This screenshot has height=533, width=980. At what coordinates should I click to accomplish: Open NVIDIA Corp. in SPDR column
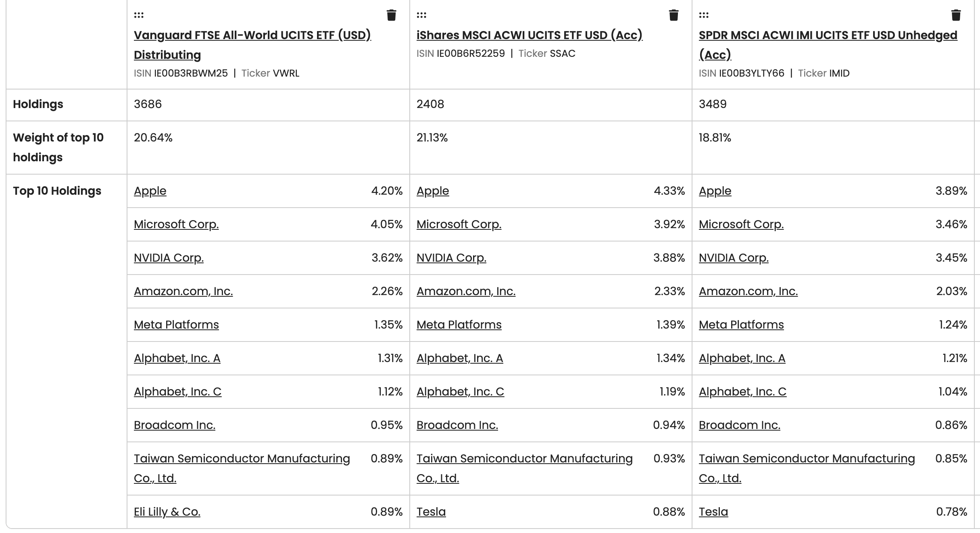734,258
